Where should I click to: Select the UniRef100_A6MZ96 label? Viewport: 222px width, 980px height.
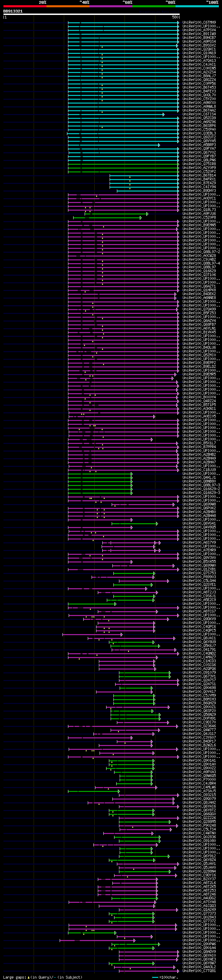tap(199, 122)
